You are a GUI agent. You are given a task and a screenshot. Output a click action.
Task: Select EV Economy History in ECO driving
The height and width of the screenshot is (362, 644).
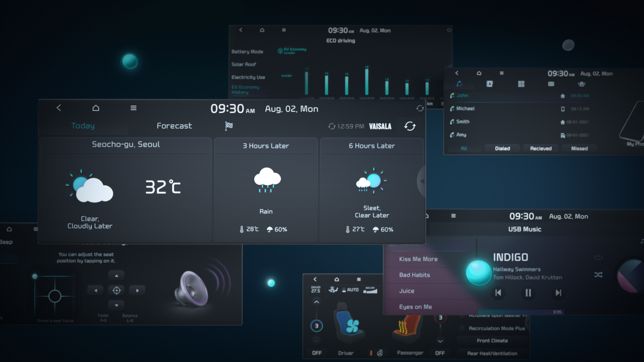coord(245,89)
